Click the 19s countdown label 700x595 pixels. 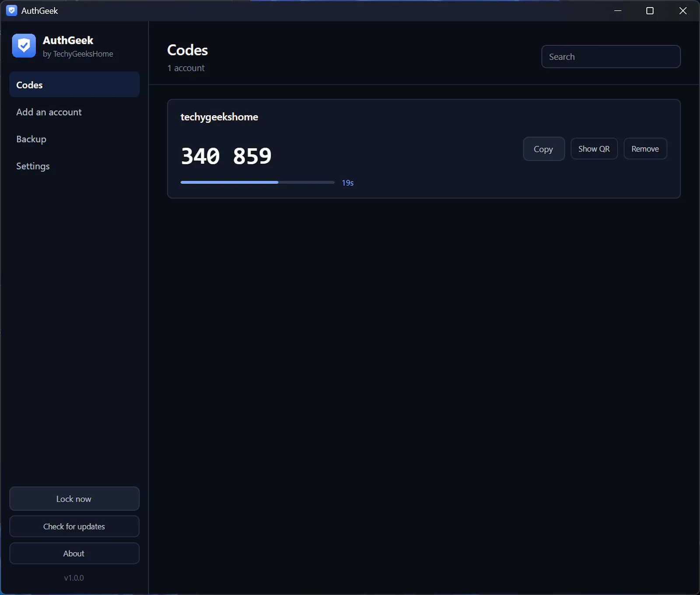(x=348, y=183)
